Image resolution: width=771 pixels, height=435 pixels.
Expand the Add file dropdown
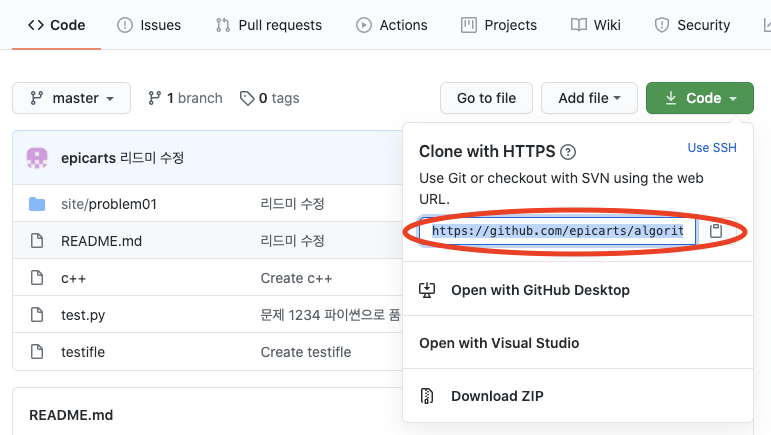[589, 98]
